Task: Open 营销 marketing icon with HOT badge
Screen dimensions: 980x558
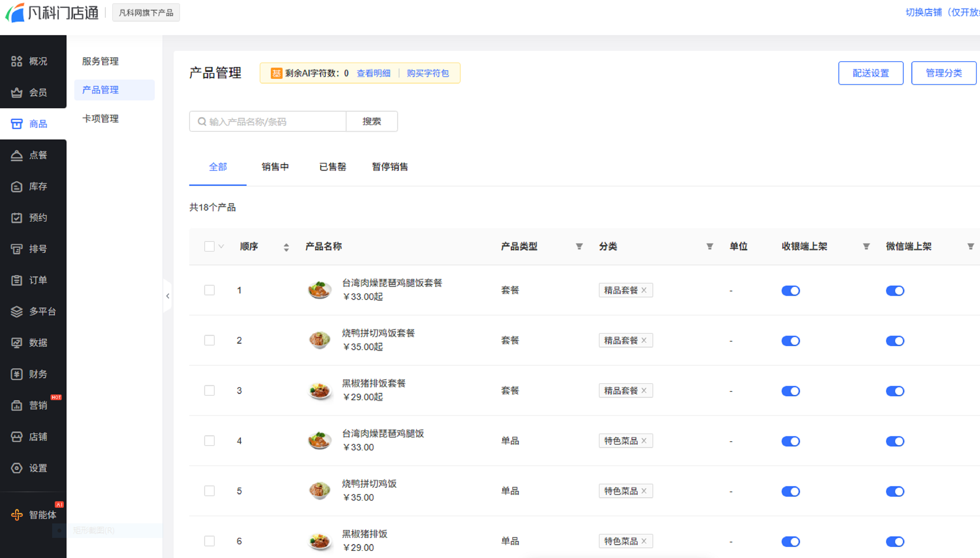Action: pos(17,406)
